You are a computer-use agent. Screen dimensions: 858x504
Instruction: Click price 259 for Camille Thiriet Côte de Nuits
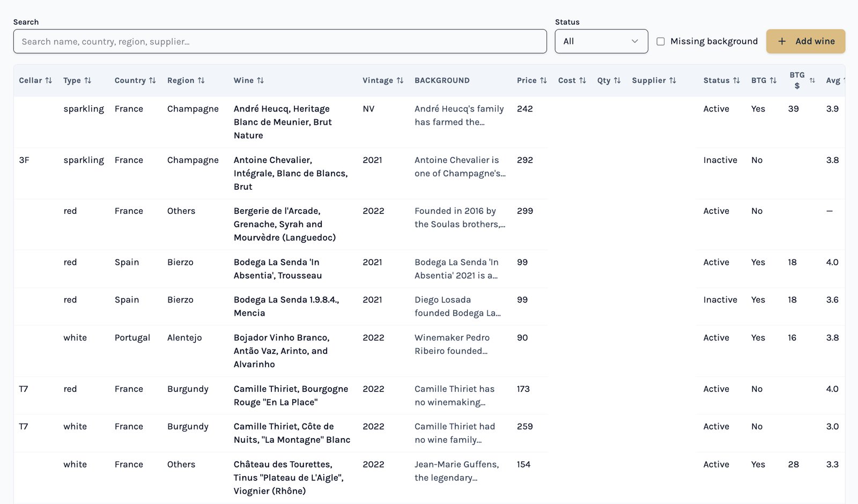point(525,426)
